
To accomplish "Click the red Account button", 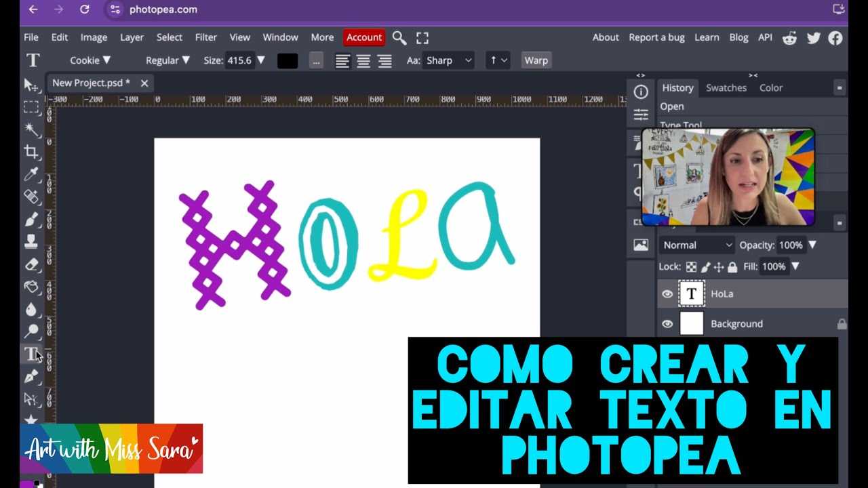I will [364, 37].
